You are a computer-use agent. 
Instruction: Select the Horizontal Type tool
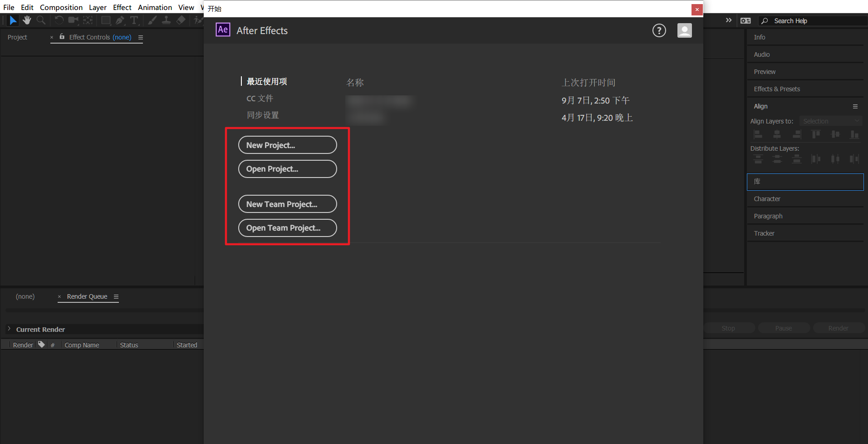click(134, 20)
